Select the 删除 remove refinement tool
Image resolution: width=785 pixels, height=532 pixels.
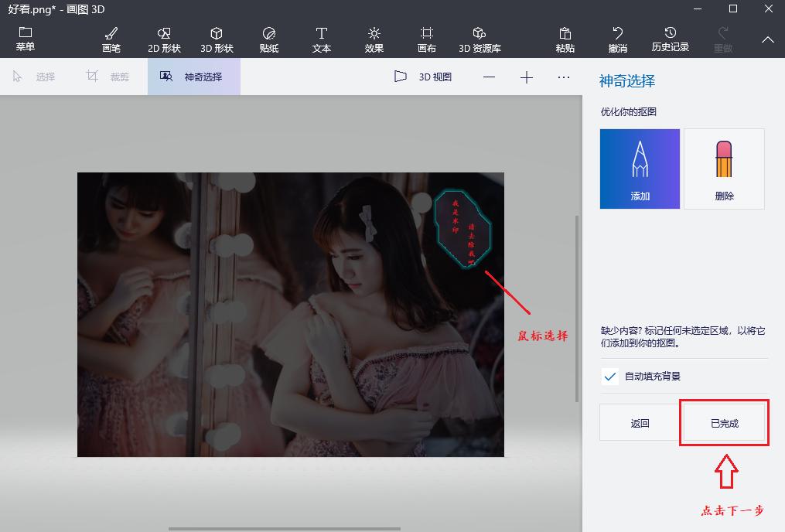724,169
